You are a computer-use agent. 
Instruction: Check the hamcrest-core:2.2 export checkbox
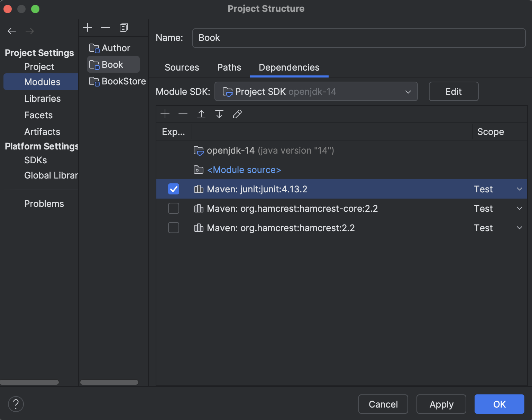click(x=174, y=208)
